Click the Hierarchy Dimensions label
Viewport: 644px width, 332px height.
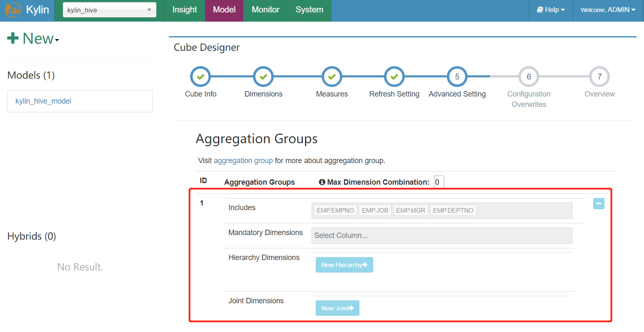[x=264, y=258]
